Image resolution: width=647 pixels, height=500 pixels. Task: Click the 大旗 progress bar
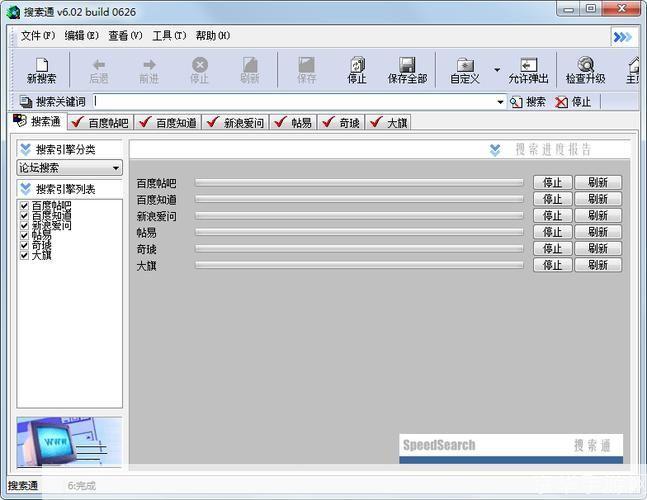click(x=359, y=265)
